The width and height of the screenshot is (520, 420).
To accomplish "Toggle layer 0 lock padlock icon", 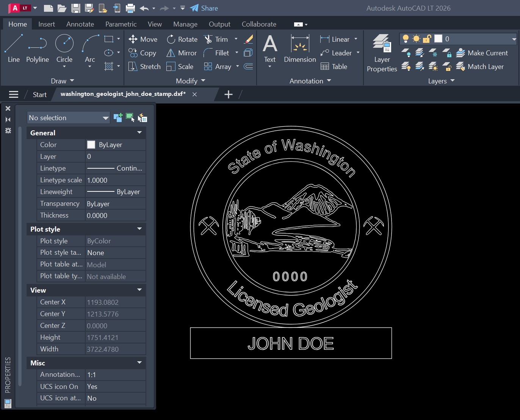I will click(427, 39).
